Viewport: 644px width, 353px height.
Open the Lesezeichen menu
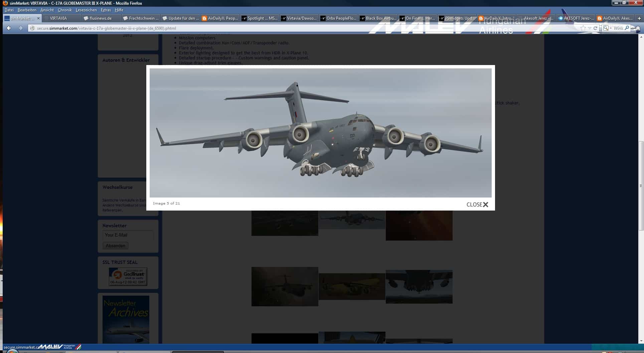pyautogui.click(x=86, y=10)
